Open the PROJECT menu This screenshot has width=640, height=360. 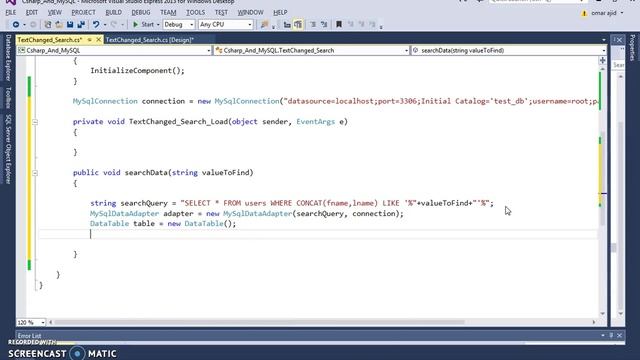click(83, 13)
